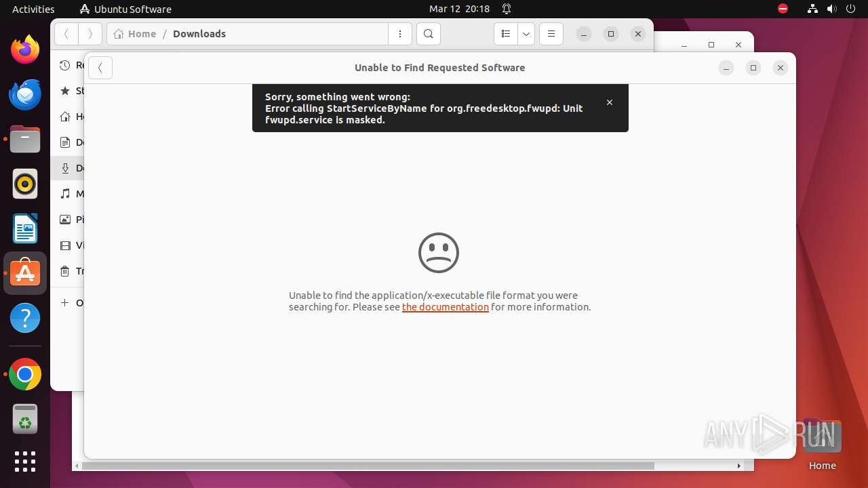Open Rhythmbox music player in the dock
The height and width of the screenshot is (488, 868).
pyautogui.click(x=25, y=184)
